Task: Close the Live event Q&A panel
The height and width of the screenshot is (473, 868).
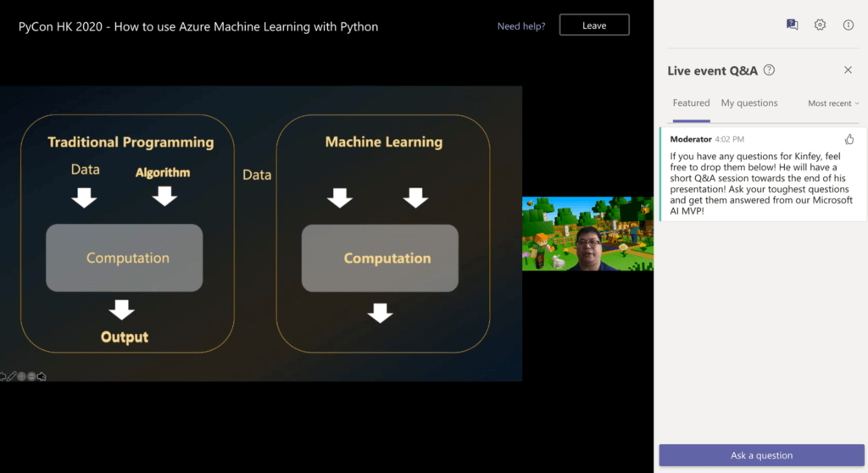Action: pos(848,70)
